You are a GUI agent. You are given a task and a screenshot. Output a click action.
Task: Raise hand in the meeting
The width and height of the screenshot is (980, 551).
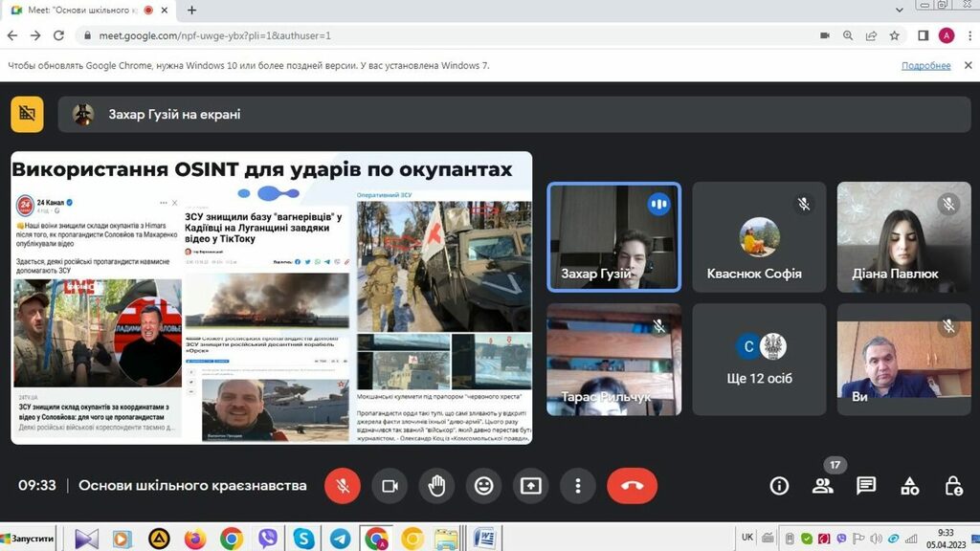coord(436,486)
